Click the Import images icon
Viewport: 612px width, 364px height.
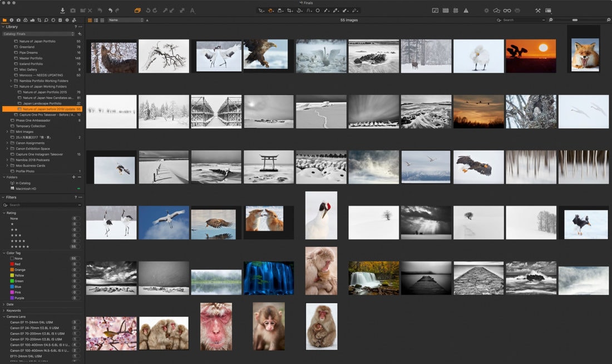(x=62, y=11)
